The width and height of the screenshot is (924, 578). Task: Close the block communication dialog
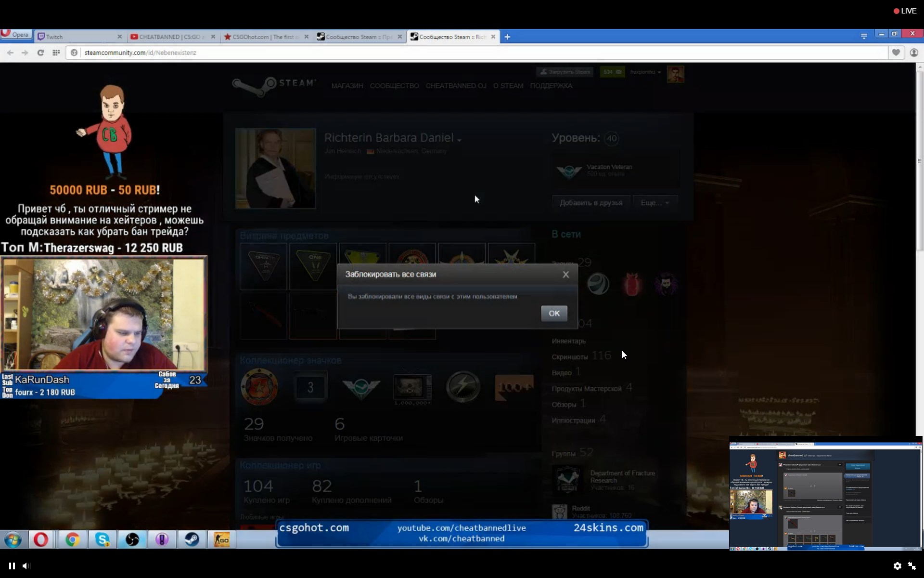[566, 274]
